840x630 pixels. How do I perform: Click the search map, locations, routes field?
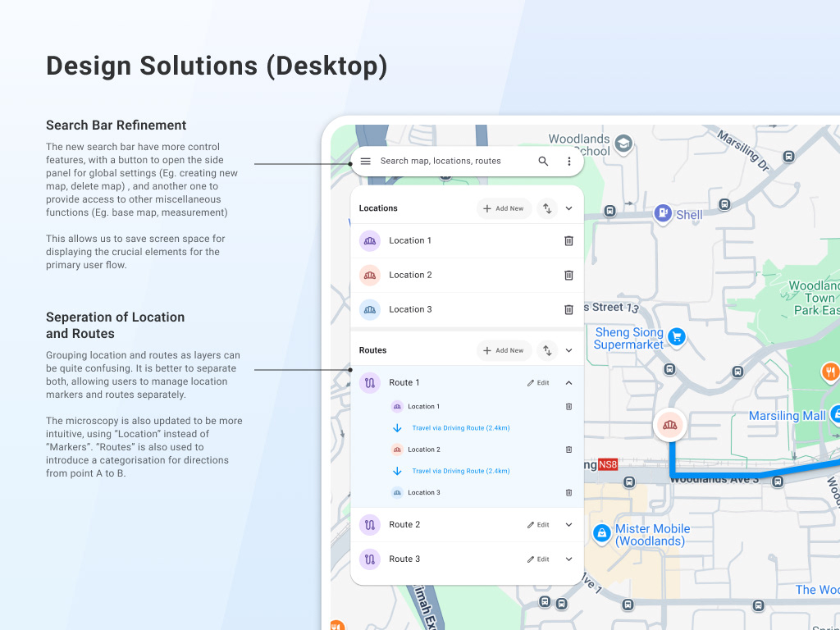[441, 162]
